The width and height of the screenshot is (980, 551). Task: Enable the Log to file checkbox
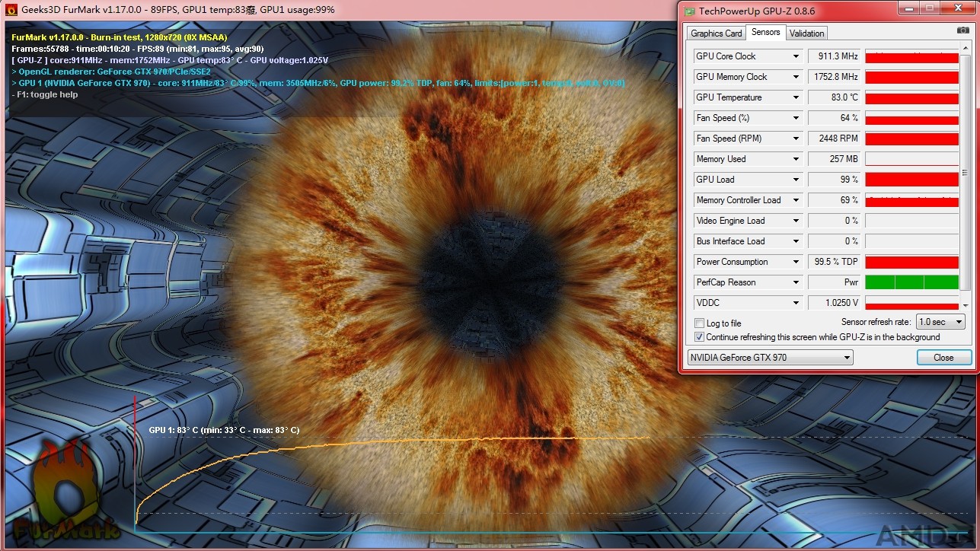(700, 323)
